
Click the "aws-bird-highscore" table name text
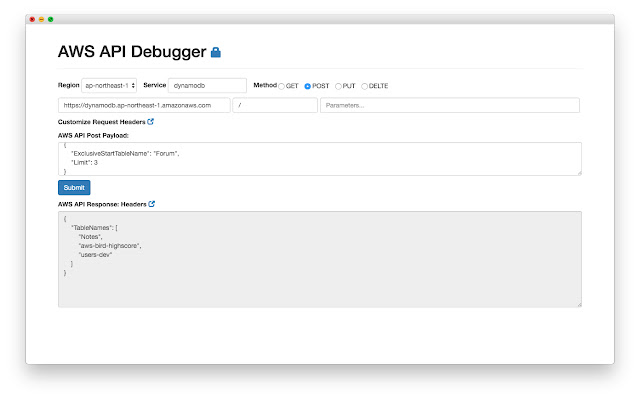(110, 246)
